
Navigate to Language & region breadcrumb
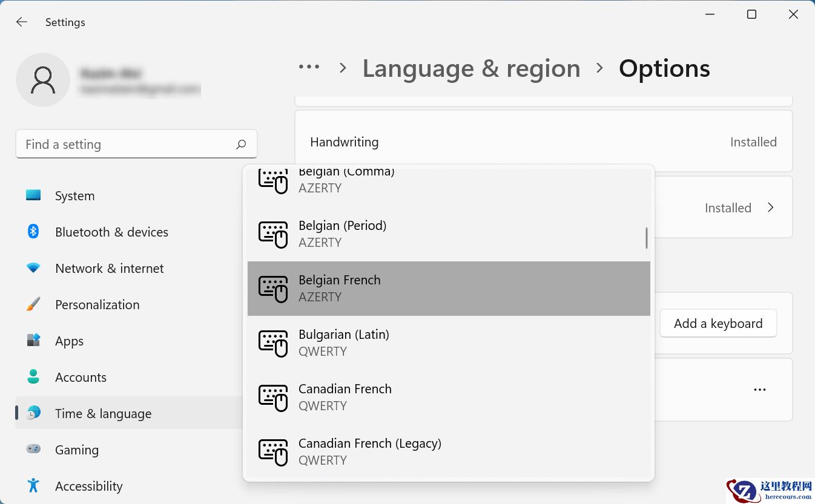click(x=471, y=68)
